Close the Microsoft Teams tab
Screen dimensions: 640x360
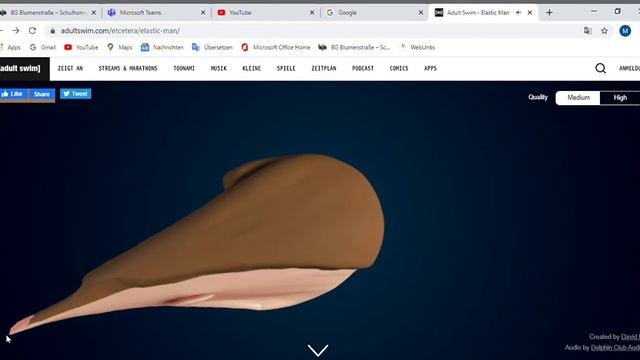(203, 13)
